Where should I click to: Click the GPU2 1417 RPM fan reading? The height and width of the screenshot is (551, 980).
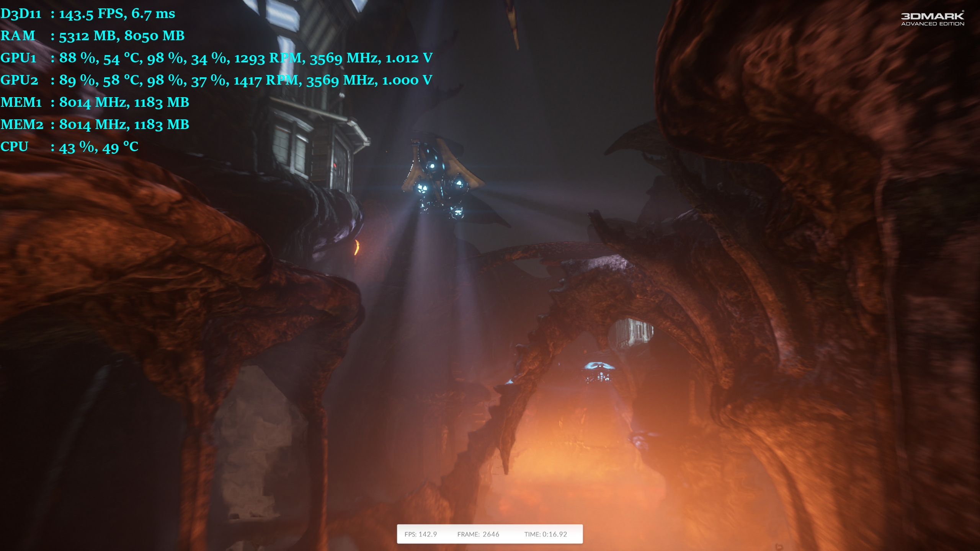point(266,80)
